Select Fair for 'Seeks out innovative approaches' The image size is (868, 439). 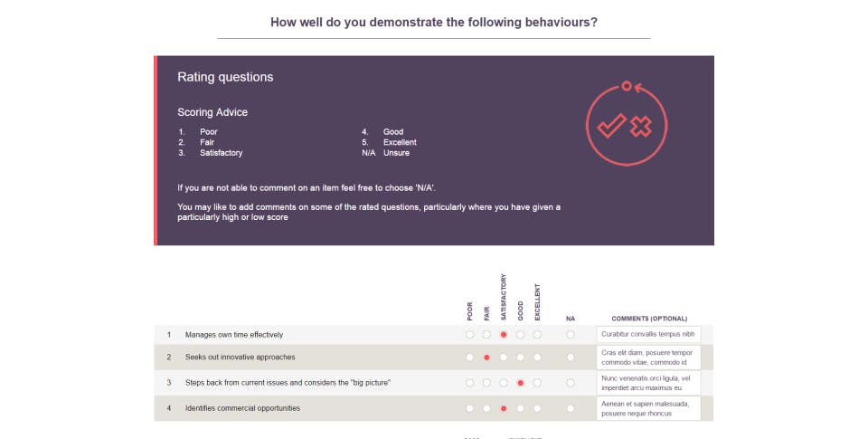pos(486,358)
